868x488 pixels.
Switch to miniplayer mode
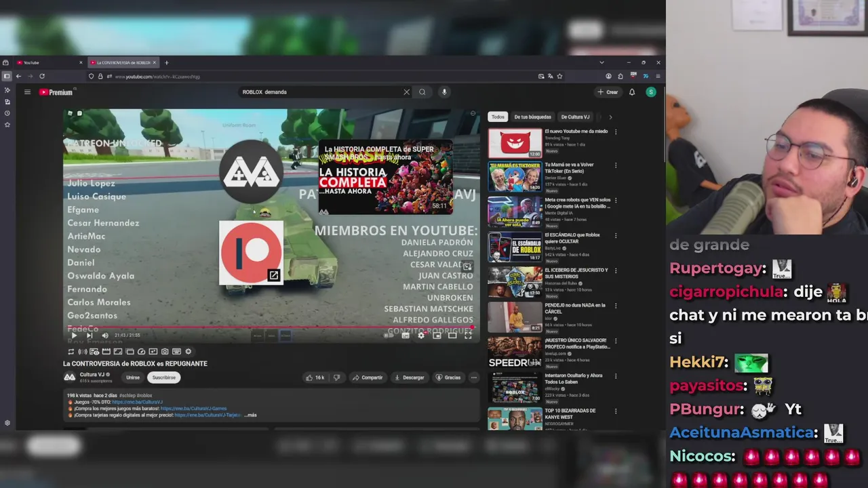click(437, 335)
